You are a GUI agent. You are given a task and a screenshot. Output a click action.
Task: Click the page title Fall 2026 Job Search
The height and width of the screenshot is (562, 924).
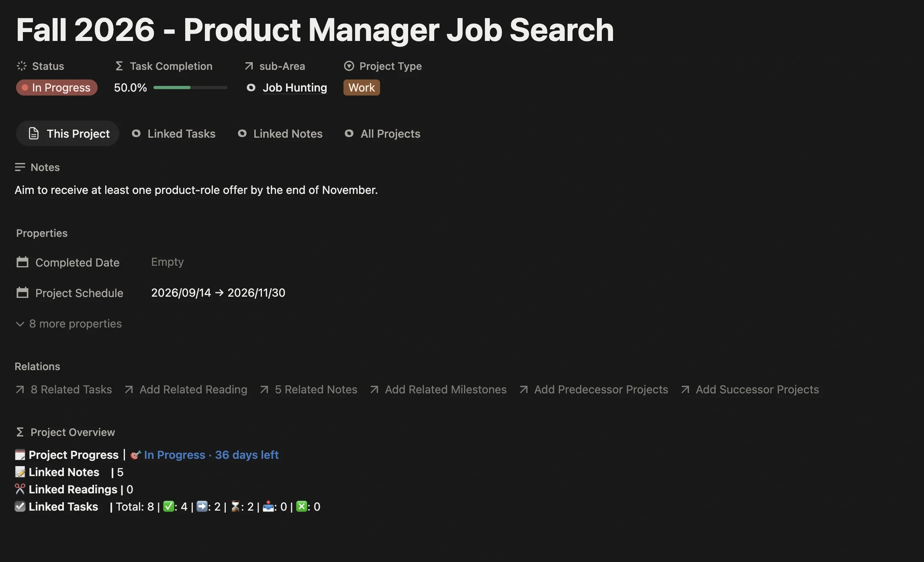pyautogui.click(x=315, y=30)
